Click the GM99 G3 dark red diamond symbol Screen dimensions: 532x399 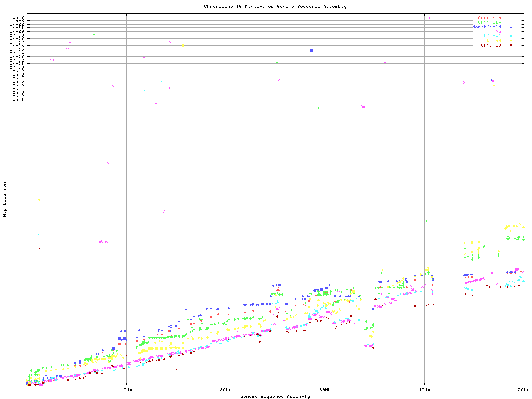point(511,45)
